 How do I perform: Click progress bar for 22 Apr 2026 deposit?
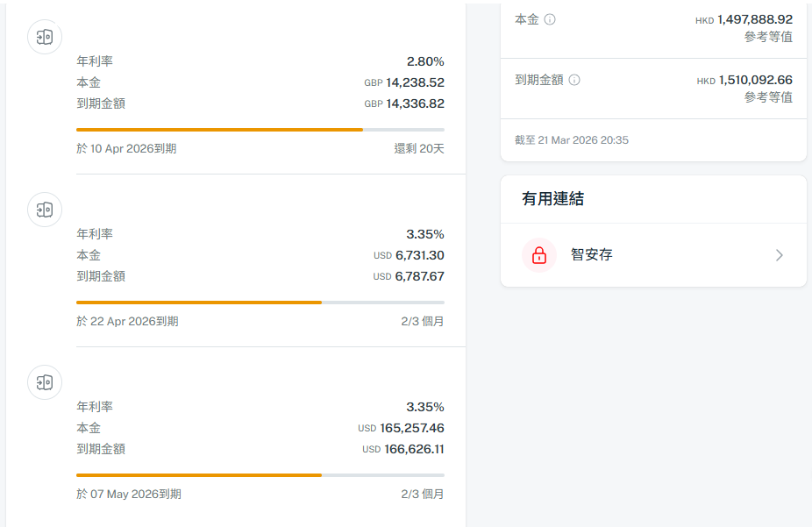(x=260, y=303)
